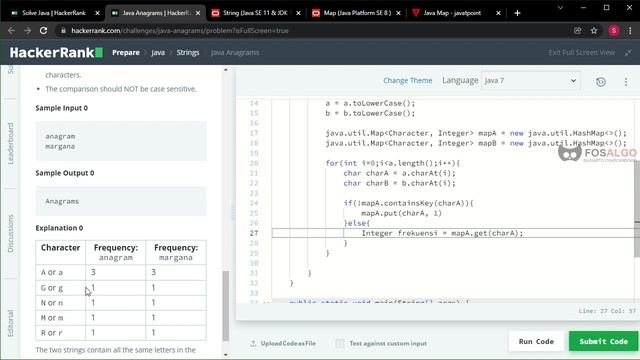Click the address bar URL
The image size is (640, 360).
tap(180, 31)
